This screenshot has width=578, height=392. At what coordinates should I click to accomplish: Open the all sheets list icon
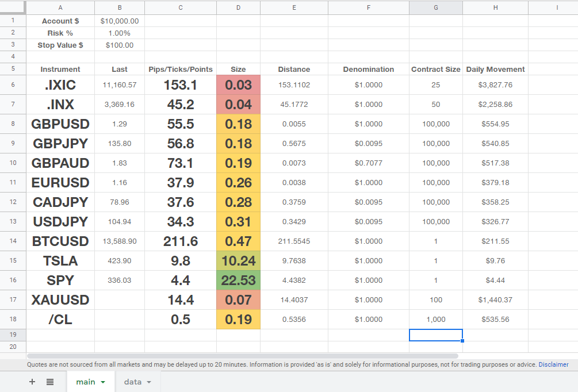click(x=49, y=382)
